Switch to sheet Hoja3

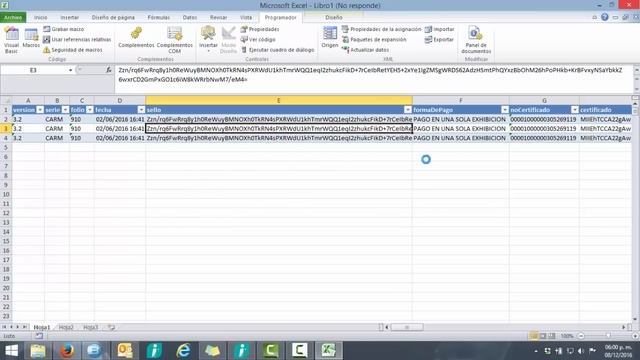pyautogui.click(x=91, y=327)
